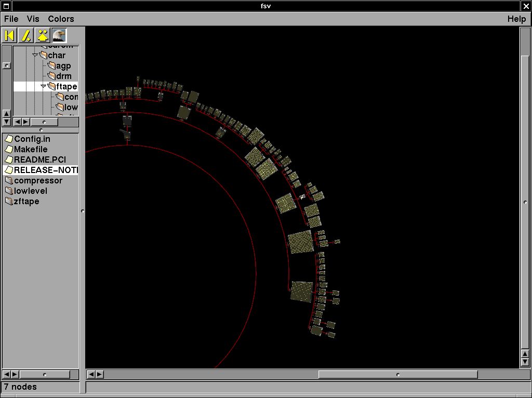Open the Colors menu
This screenshot has width=532, height=398.
click(61, 19)
